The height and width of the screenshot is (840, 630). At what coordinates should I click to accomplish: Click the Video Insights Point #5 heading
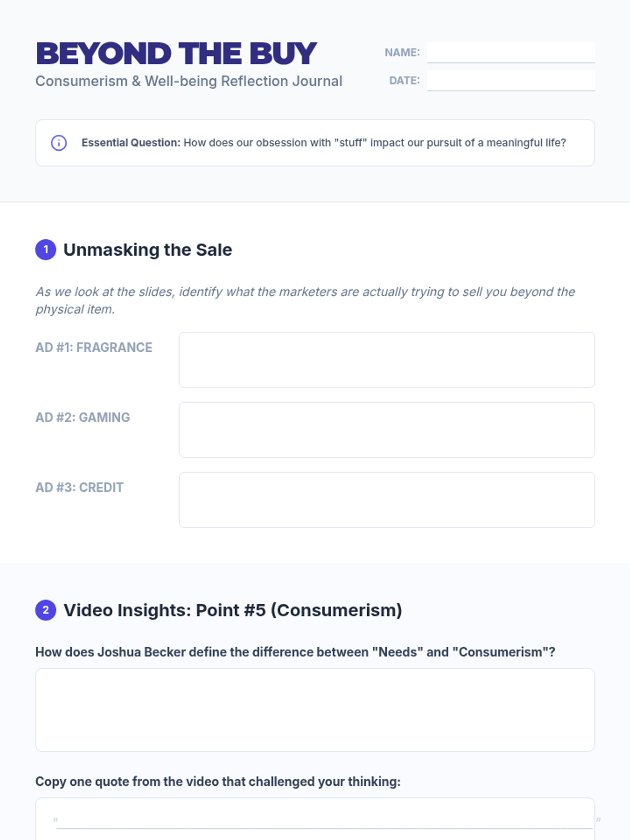(233, 610)
